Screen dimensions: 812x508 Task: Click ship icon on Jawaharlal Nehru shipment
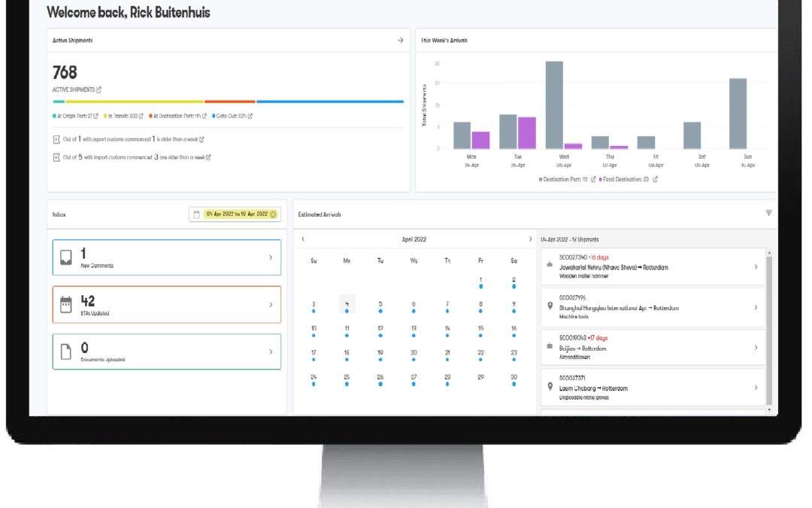550,264
